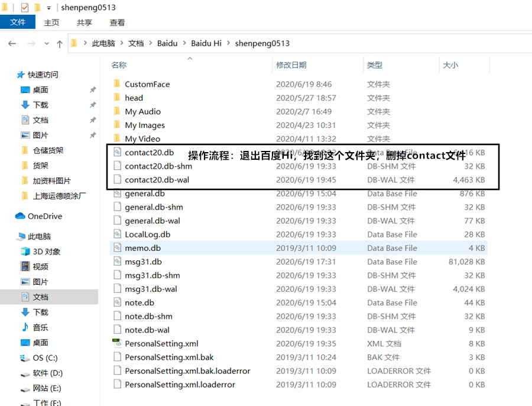Viewport: 532px width, 406px height.
Task: Switch to the 查看 ribbon tab
Action: (x=118, y=22)
